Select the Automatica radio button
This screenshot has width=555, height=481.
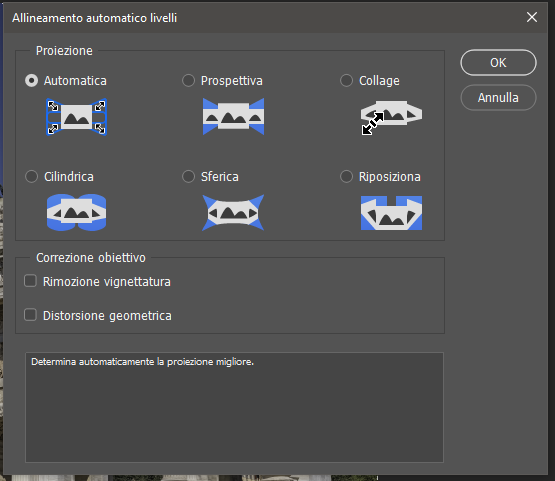pos(32,81)
